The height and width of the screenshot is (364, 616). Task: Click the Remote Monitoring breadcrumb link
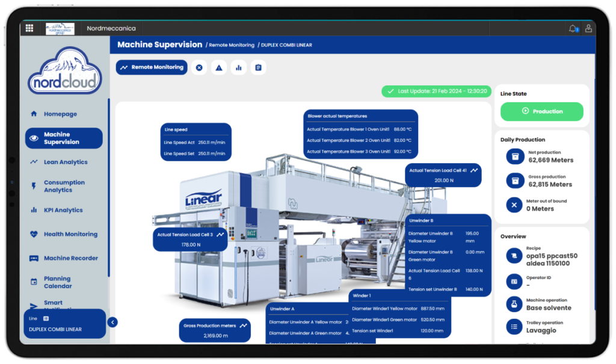232,45
